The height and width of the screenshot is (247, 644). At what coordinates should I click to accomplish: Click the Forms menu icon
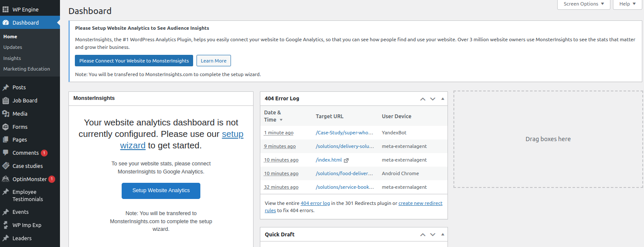point(6,127)
